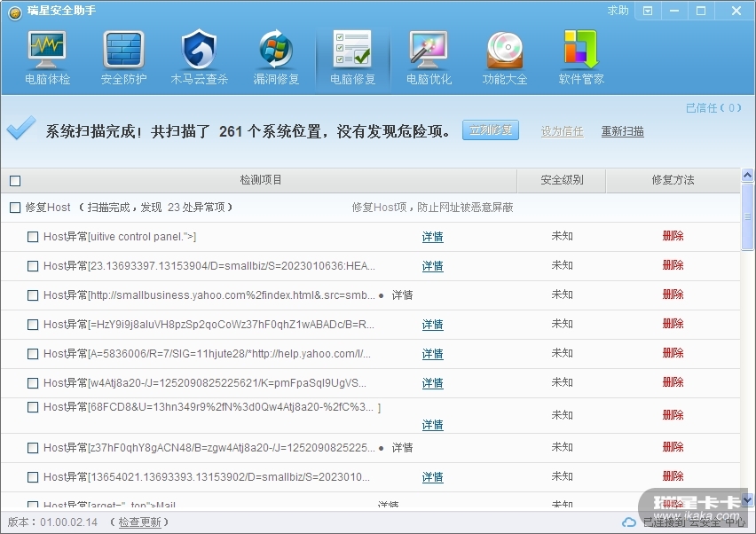Click 删除 for w4Atj8a20-/J= entry

pyautogui.click(x=673, y=382)
